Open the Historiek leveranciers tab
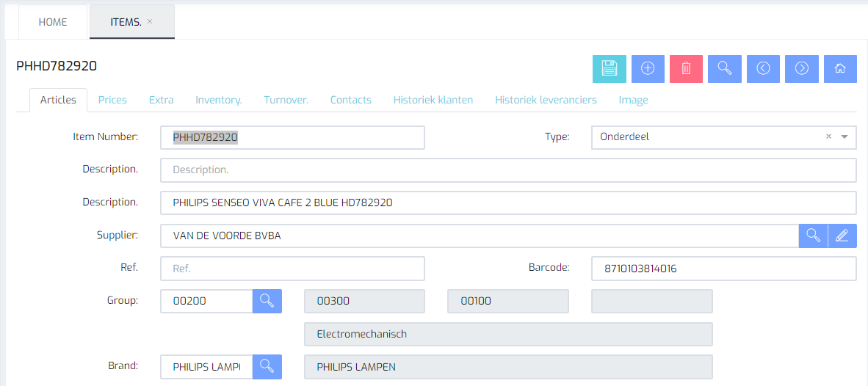The image size is (868, 386). tap(546, 100)
